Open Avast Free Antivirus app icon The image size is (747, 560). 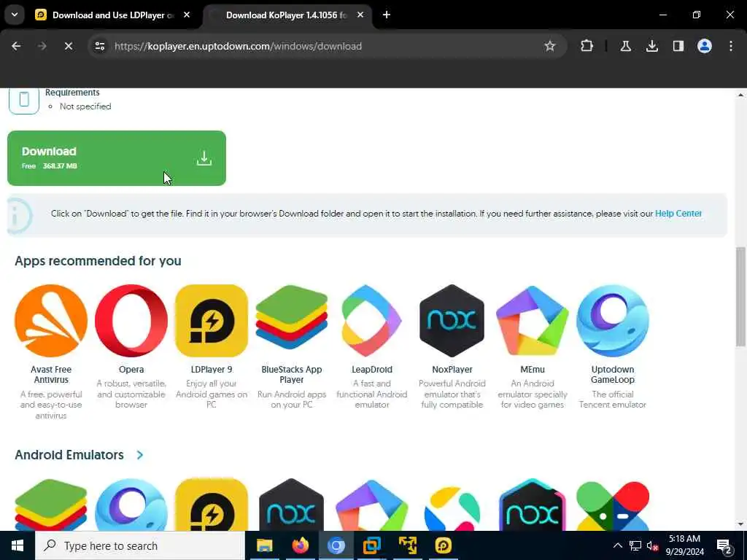click(x=51, y=321)
